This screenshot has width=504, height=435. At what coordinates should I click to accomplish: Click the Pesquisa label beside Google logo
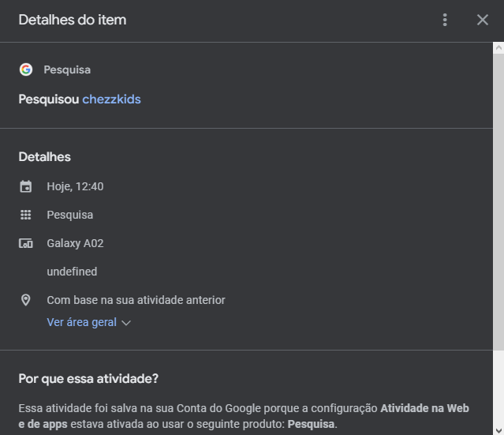tap(67, 69)
